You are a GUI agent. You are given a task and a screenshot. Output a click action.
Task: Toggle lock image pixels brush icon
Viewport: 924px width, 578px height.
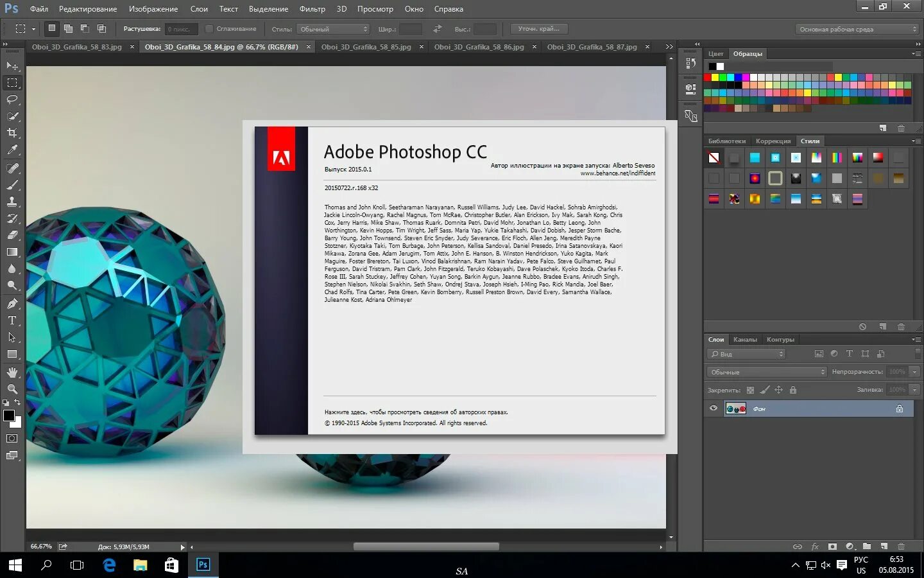point(764,390)
